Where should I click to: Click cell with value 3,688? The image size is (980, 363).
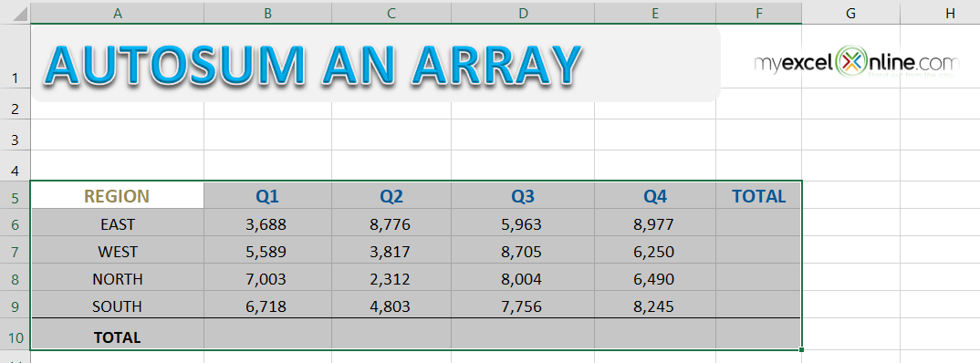267,223
